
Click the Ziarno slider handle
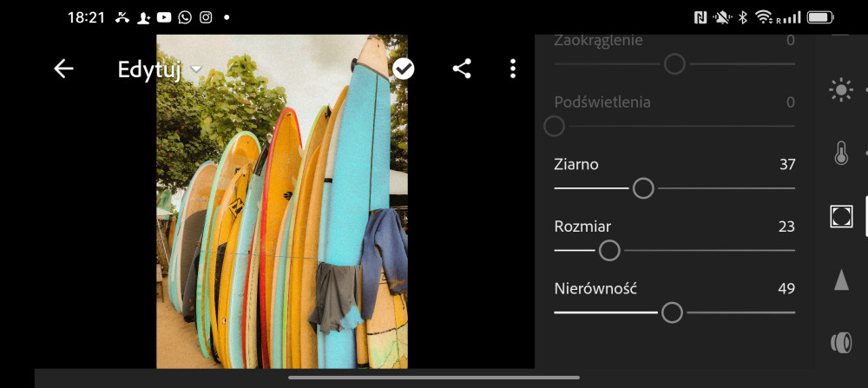coord(643,188)
